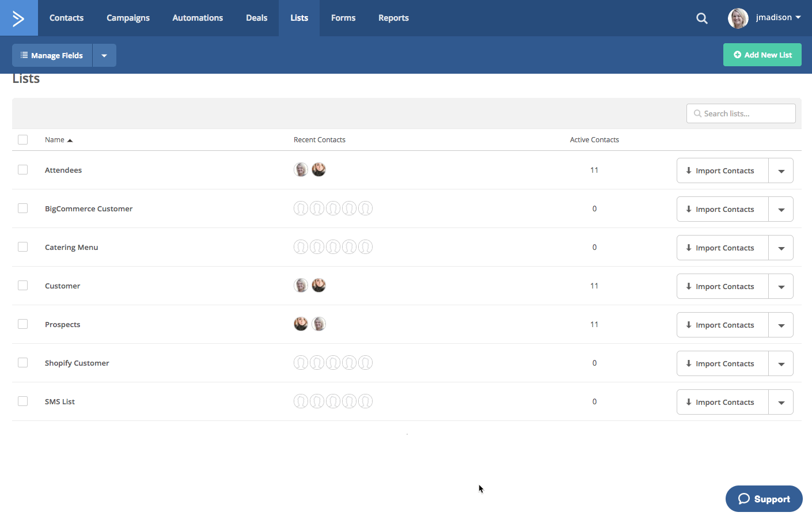Go to the Automations tab

coord(198,18)
